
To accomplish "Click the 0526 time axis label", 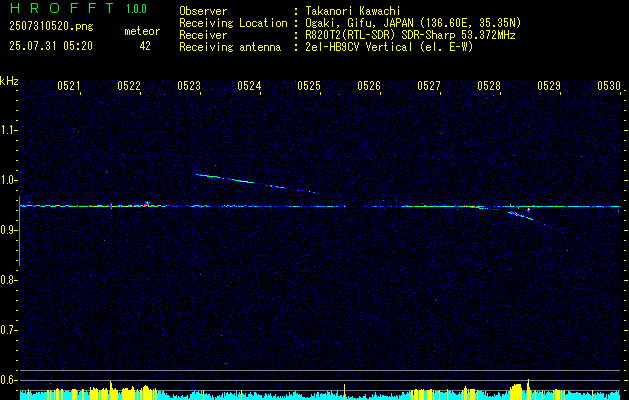I will click(369, 85).
